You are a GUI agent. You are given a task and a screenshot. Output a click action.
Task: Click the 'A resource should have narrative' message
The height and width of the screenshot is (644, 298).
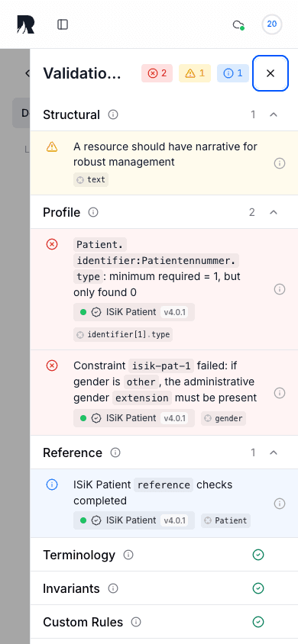[x=166, y=154]
